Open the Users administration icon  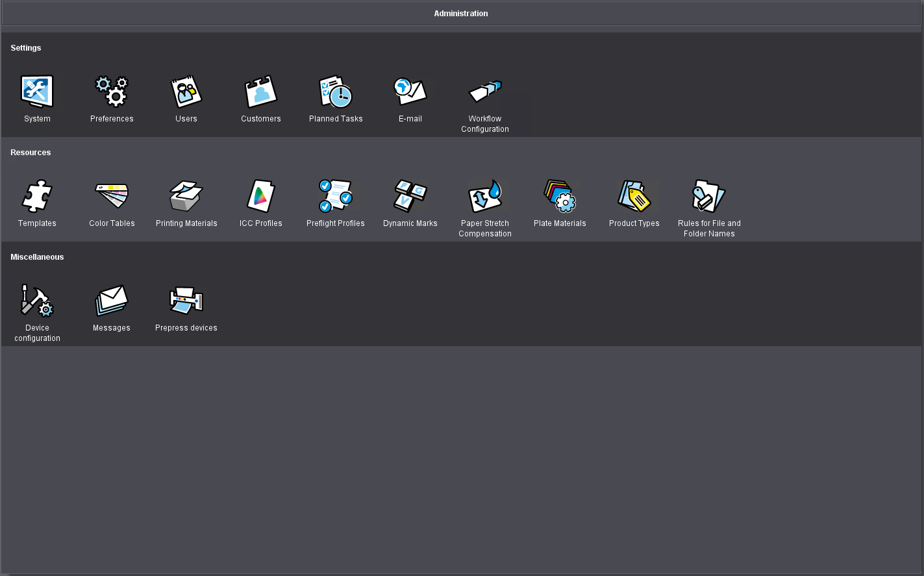coord(186,92)
